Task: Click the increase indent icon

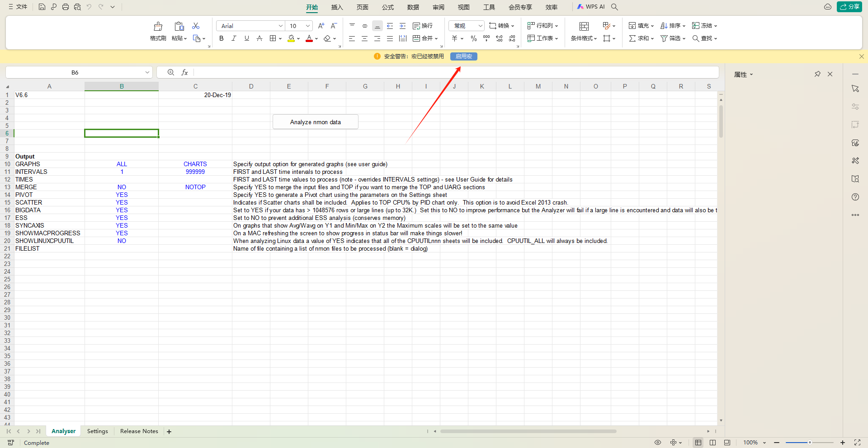Action: 403,26
